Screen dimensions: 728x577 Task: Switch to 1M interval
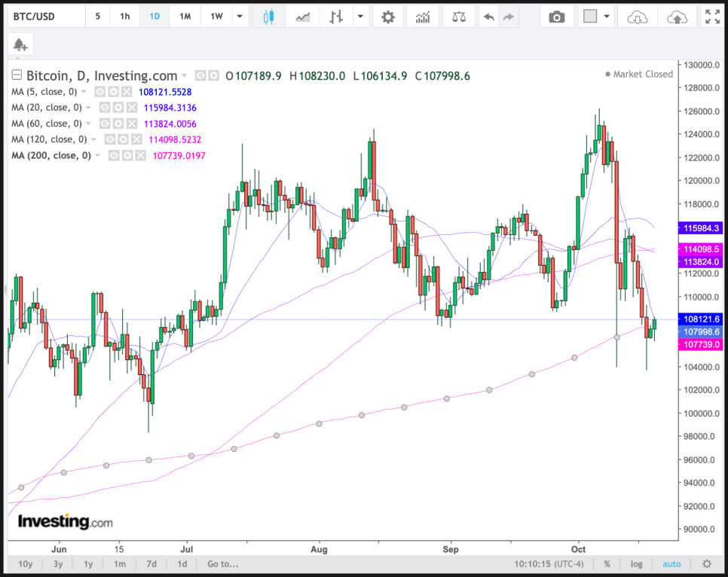(x=185, y=17)
